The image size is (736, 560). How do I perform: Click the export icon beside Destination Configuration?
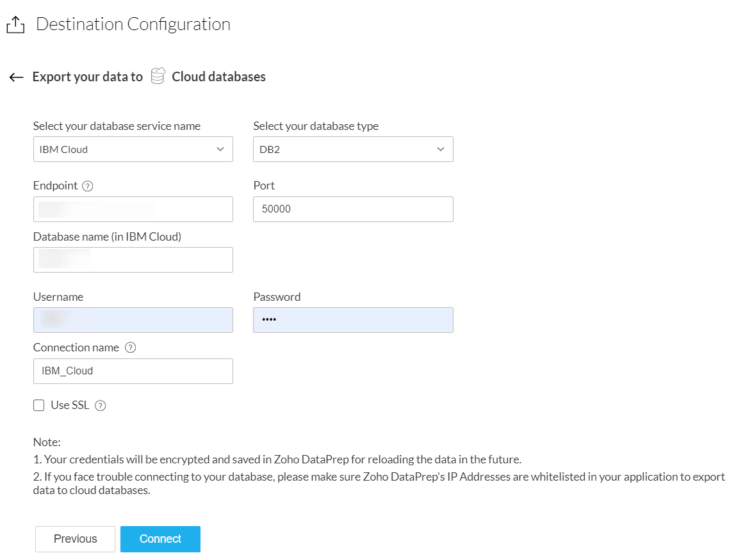click(x=15, y=25)
